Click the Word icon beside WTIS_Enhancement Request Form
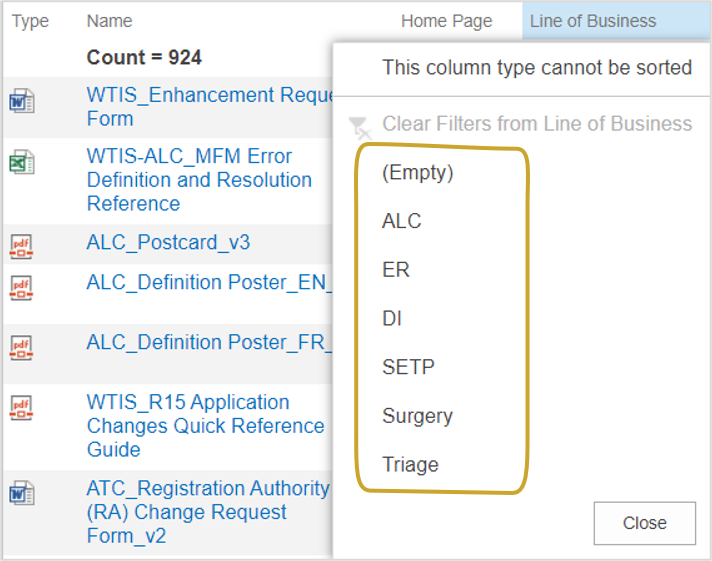Image resolution: width=712 pixels, height=561 pixels. point(21,101)
